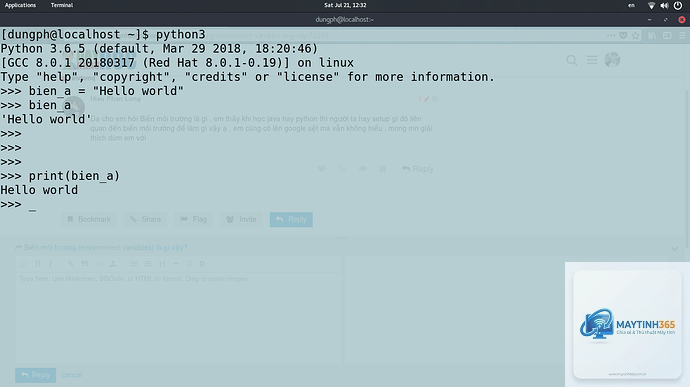This screenshot has height=387, width=690.
Task: Open the emoji picker in composer
Action: [189, 264]
